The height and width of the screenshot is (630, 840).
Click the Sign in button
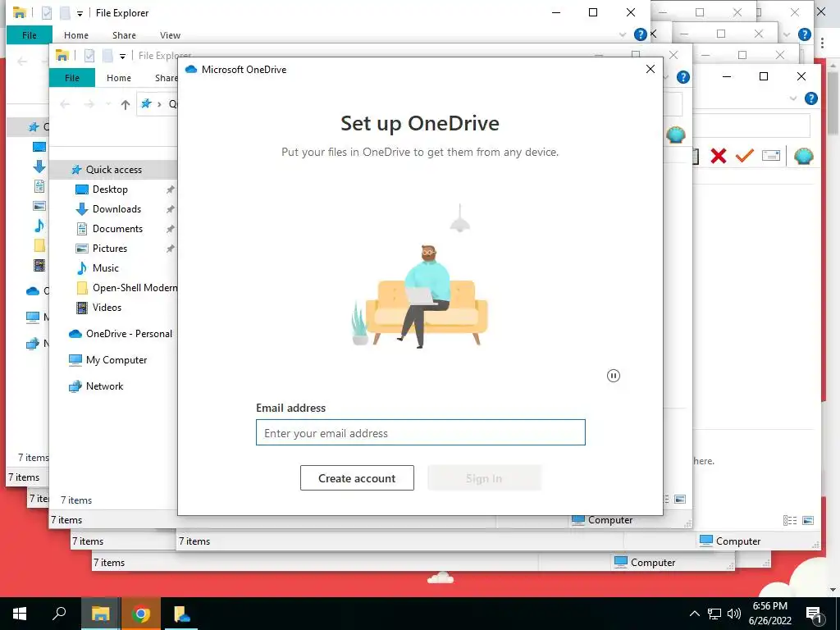pos(484,478)
